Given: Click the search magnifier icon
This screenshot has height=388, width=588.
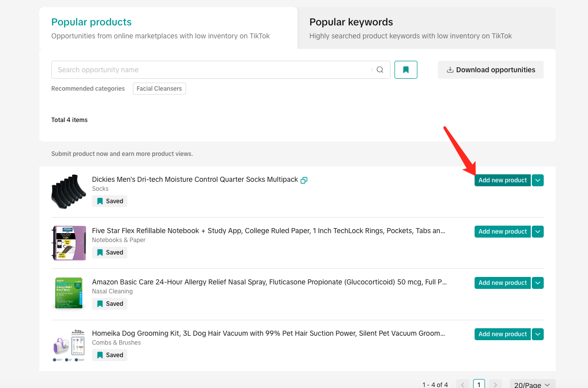Looking at the screenshot, I should pyautogui.click(x=380, y=70).
